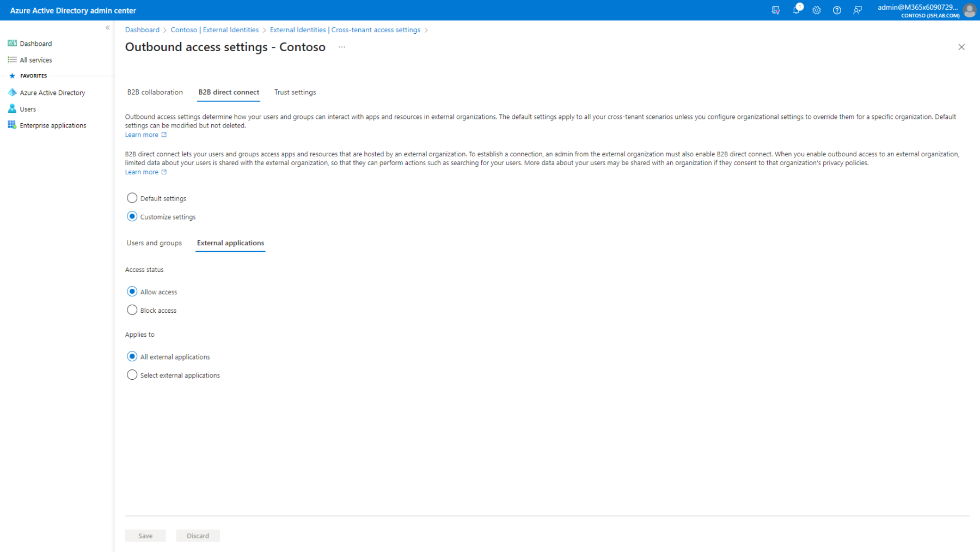Image resolution: width=980 pixels, height=552 pixels.
Task: Select the Customize settings radio button
Action: 132,216
